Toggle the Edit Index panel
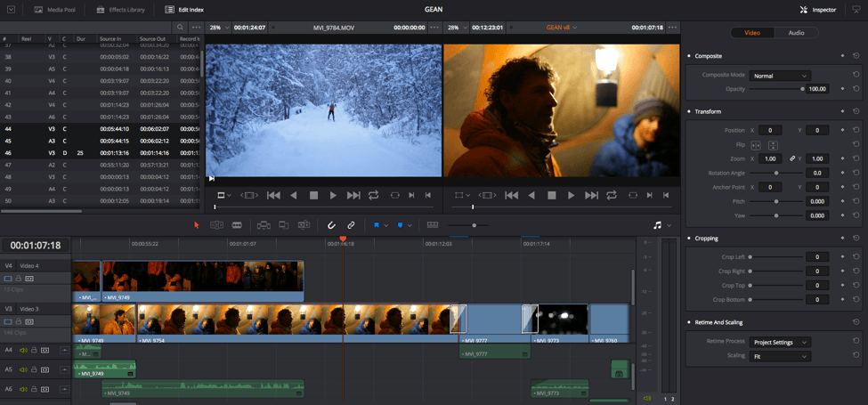Screen dimensions: 868x405 pos(184,10)
